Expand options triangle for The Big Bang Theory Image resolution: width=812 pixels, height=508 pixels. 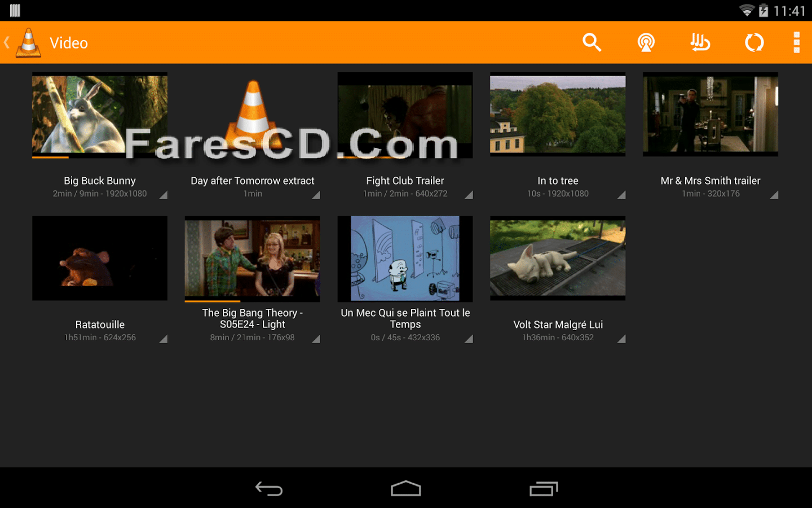coord(316,339)
